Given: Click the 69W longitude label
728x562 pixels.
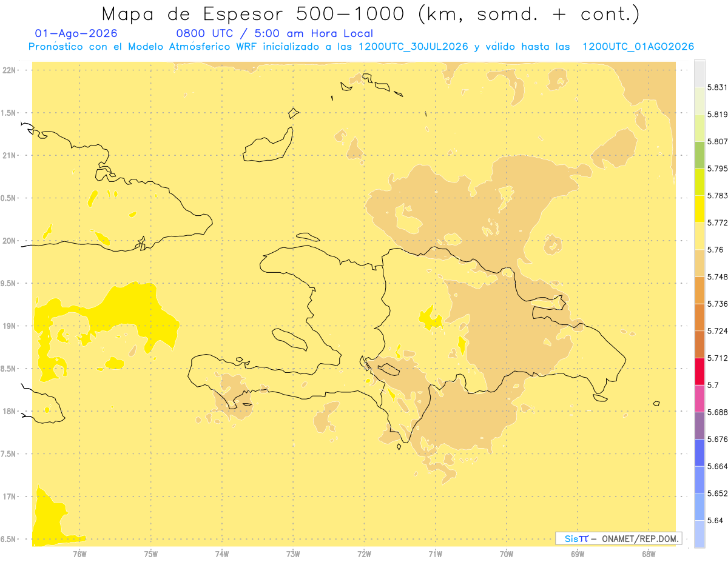Looking at the screenshot, I should pos(578,554).
